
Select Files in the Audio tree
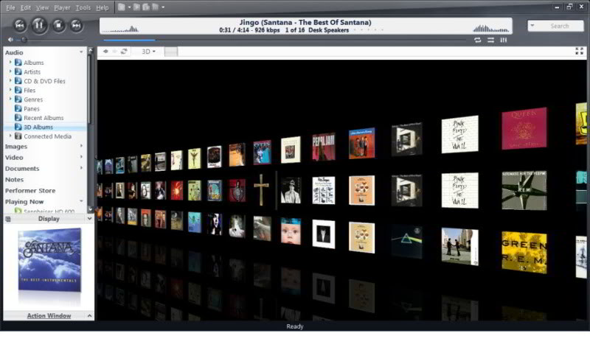(x=29, y=90)
